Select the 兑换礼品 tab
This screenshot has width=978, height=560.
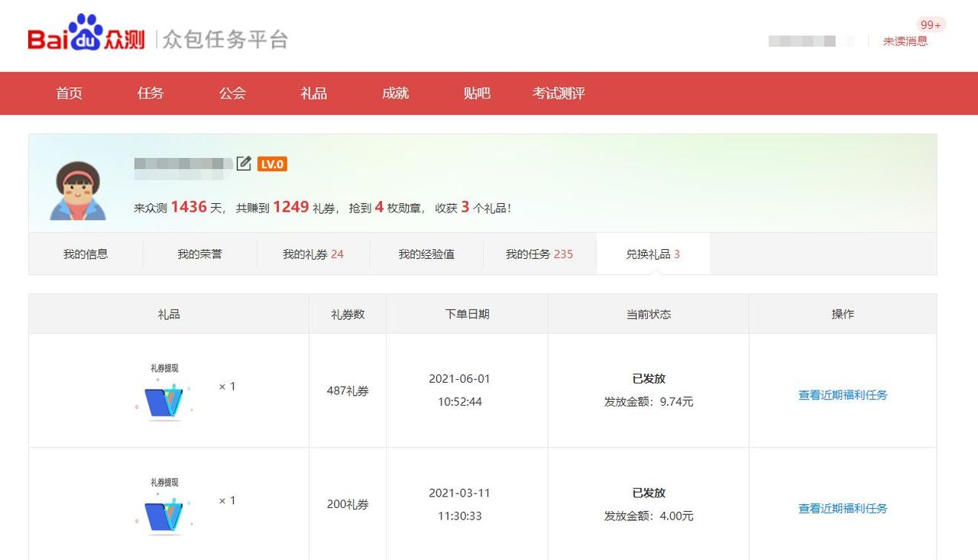(653, 254)
